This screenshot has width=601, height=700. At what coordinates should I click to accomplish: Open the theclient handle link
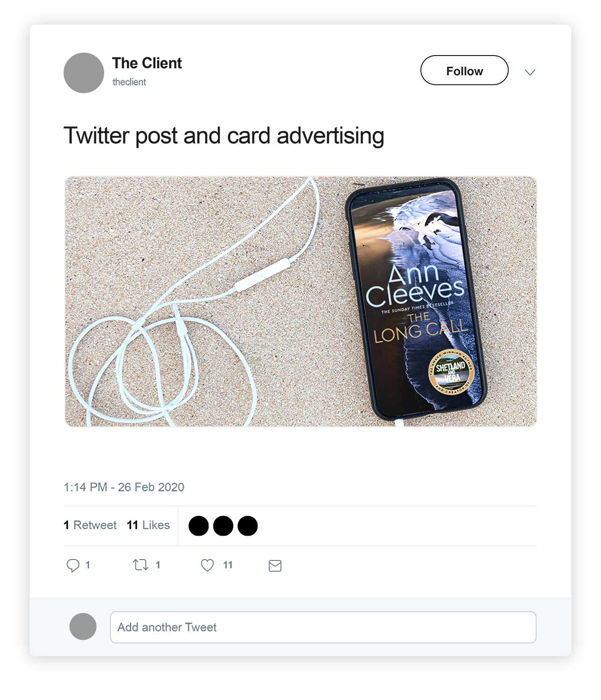pyautogui.click(x=129, y=82)
